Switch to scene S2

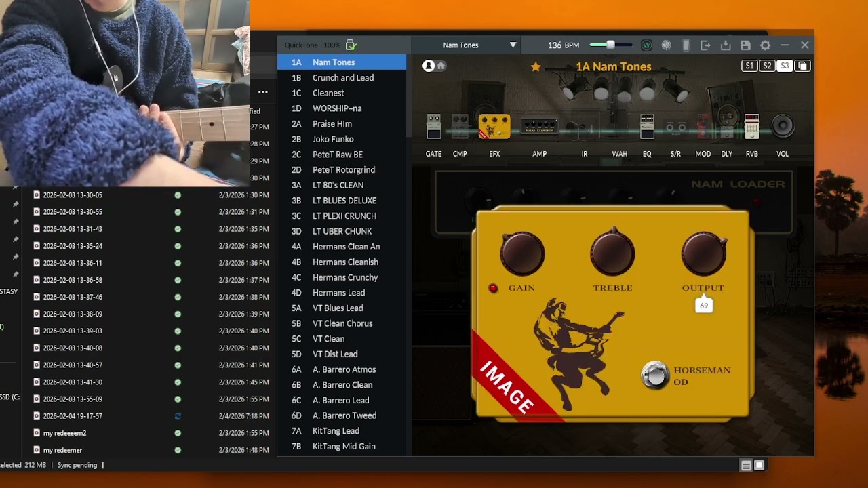pos(767,66)
